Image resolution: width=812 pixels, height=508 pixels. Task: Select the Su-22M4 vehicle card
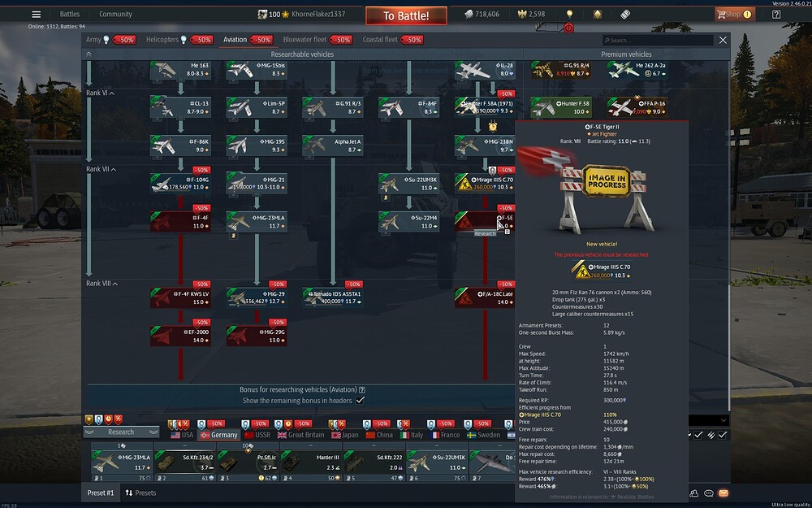pyautogui.click(x=408, y=222)
